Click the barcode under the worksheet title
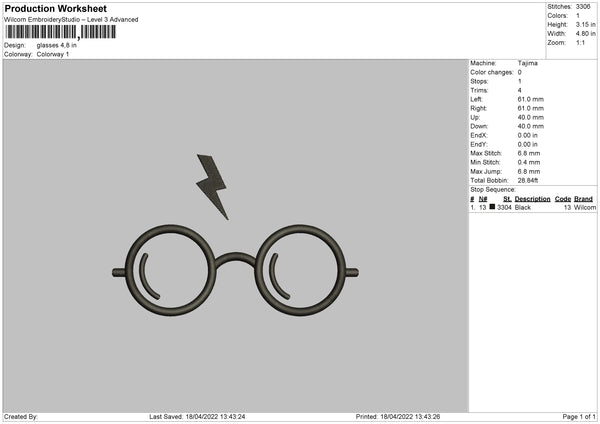Image resolution: width=600 pixels, height=424 pixels. pos(60,32)
